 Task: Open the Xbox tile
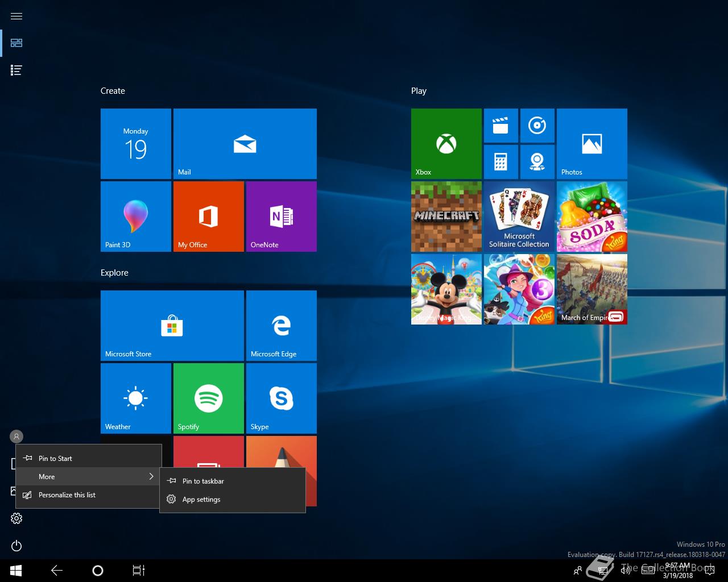coord(446,144)
